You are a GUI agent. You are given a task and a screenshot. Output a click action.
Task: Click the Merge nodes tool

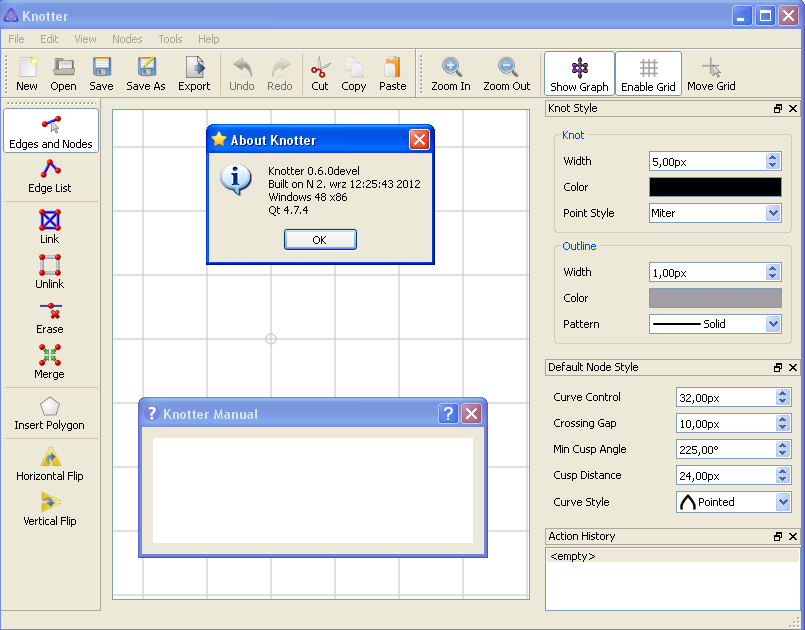50,362
